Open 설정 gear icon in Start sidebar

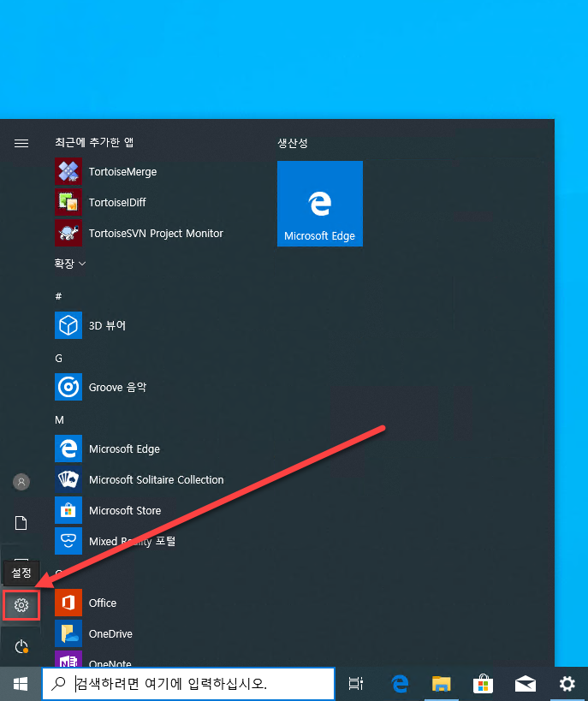click(21, 605)
